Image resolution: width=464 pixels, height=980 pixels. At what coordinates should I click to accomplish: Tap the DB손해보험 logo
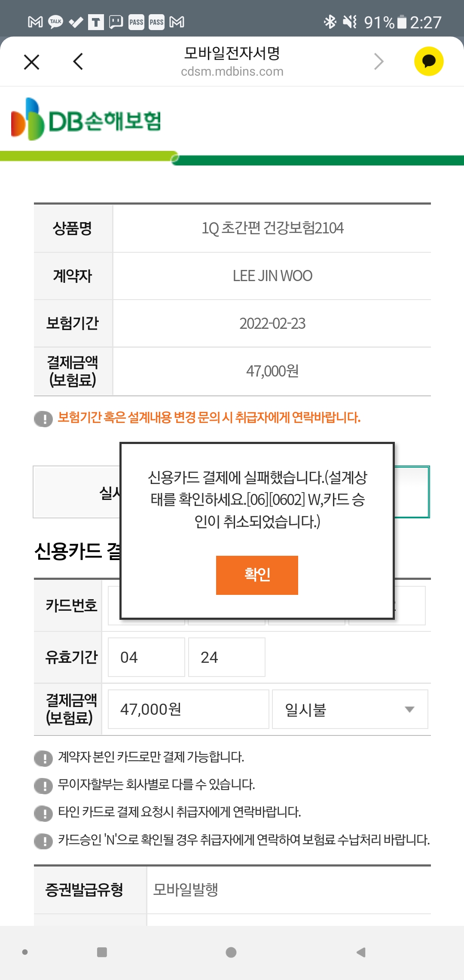coord(86,119)
